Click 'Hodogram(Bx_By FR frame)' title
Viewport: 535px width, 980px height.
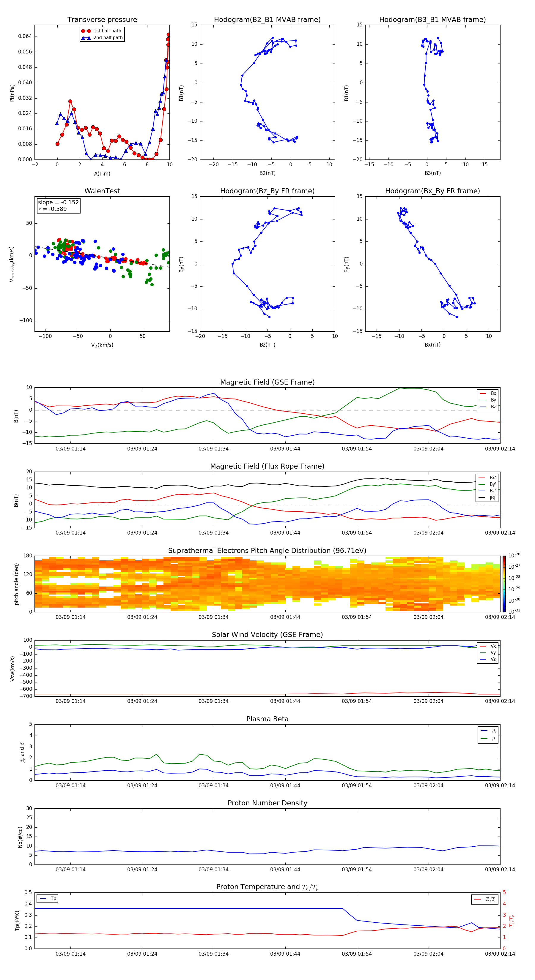pyautogui.click(x=432, y=191)
